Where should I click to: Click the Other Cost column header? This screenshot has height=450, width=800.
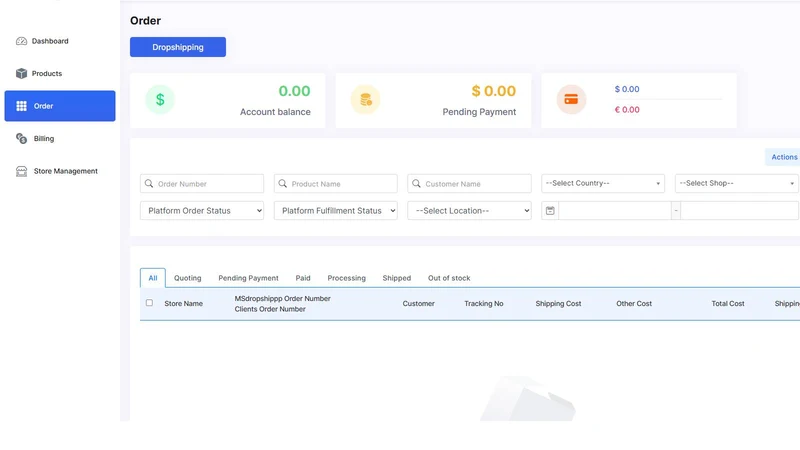(x=634, y=304)
